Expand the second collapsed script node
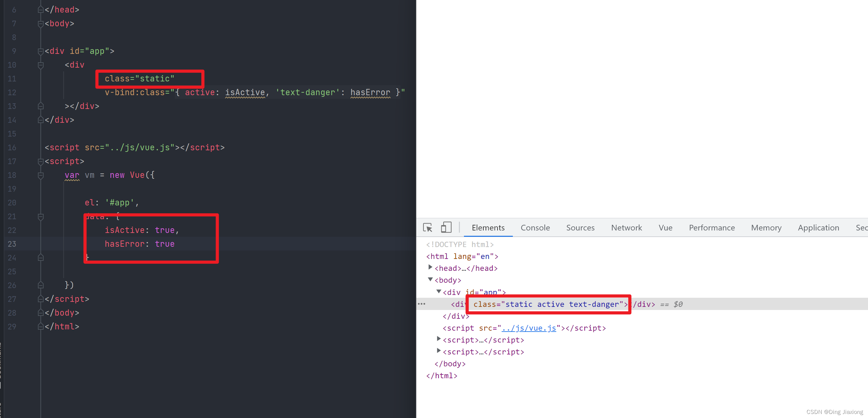Screen dimensions: 868x418 click(x=438, y=351)
